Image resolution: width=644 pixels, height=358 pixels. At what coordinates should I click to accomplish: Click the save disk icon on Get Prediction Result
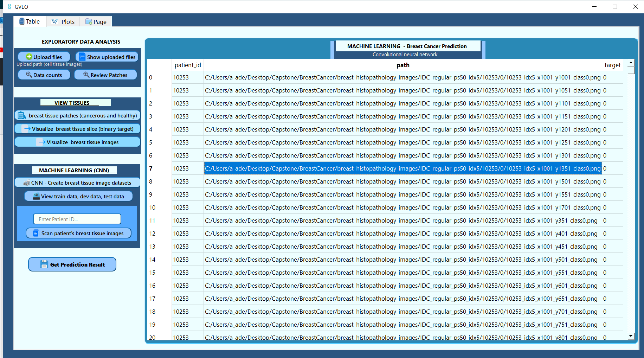coord(44,264)
